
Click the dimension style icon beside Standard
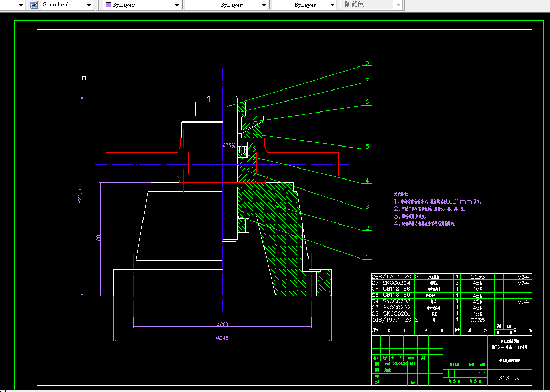(34, 5)
